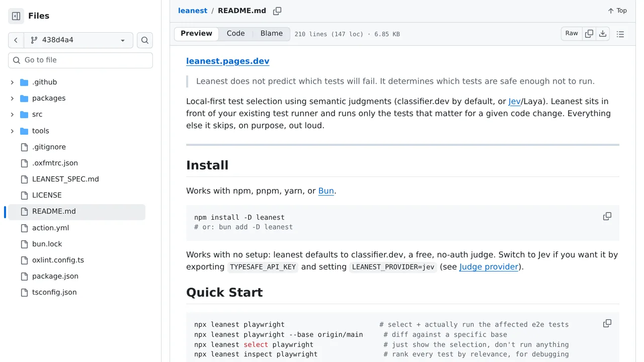Expand the tools folder chevron
This screenshot has height=362, width=644.
[x=12, y=131]
